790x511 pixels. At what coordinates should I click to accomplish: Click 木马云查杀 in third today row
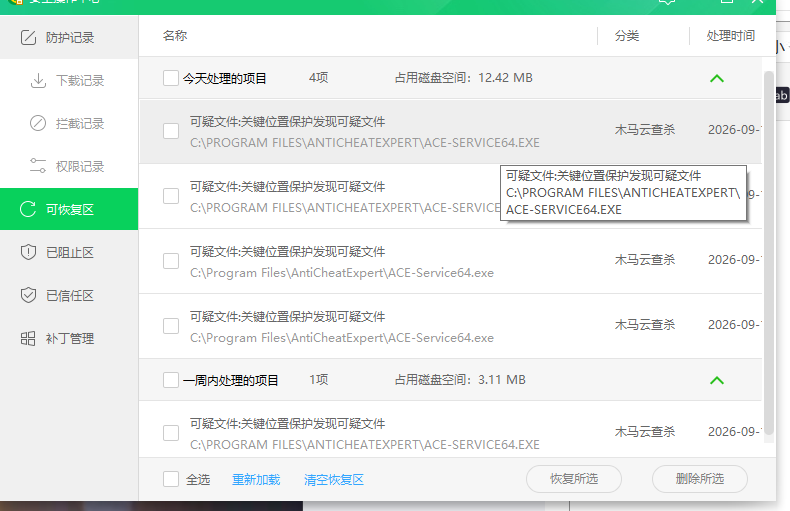[x=645, y=260]
